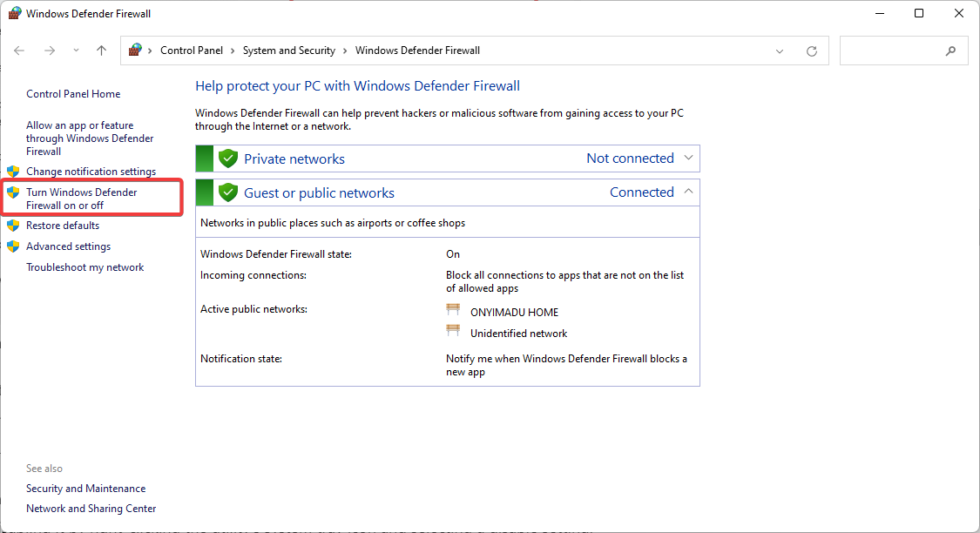Screen dimensions: 980x533
Task: Click green shield icon beside Private networks
Action: pyautogui.click(x=228, y=159)
